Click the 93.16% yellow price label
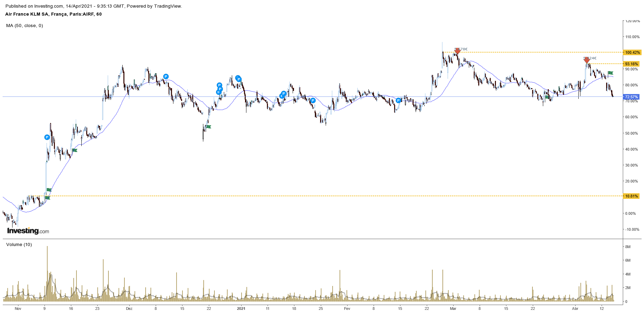Image resolution: width=644 pixels, height=313 pixels. pos(631,64)
